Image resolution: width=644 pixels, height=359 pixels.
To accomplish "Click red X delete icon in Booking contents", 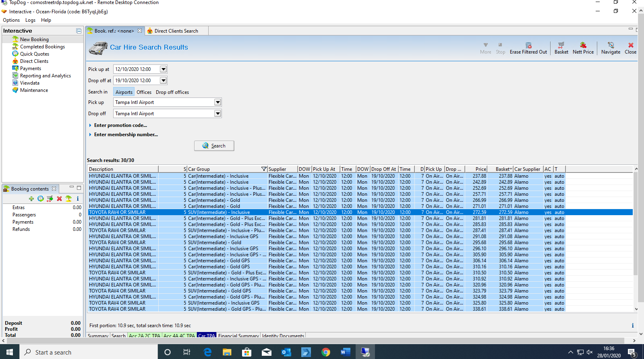I will point(59,199).
